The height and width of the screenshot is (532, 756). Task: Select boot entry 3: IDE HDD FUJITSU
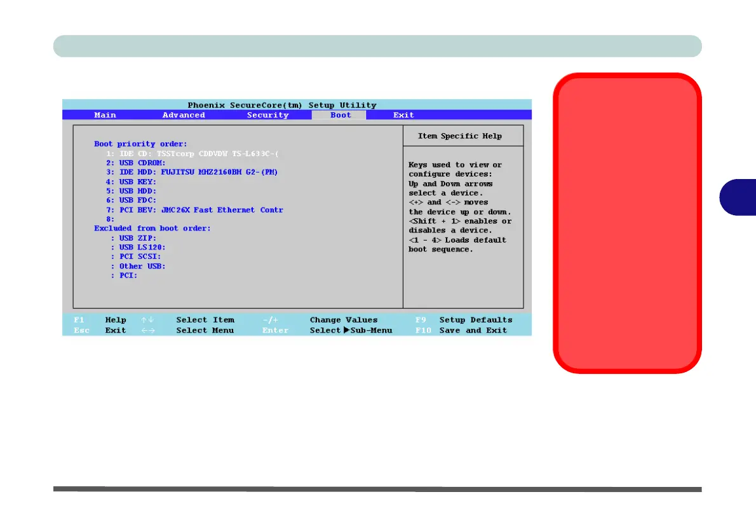192,172
